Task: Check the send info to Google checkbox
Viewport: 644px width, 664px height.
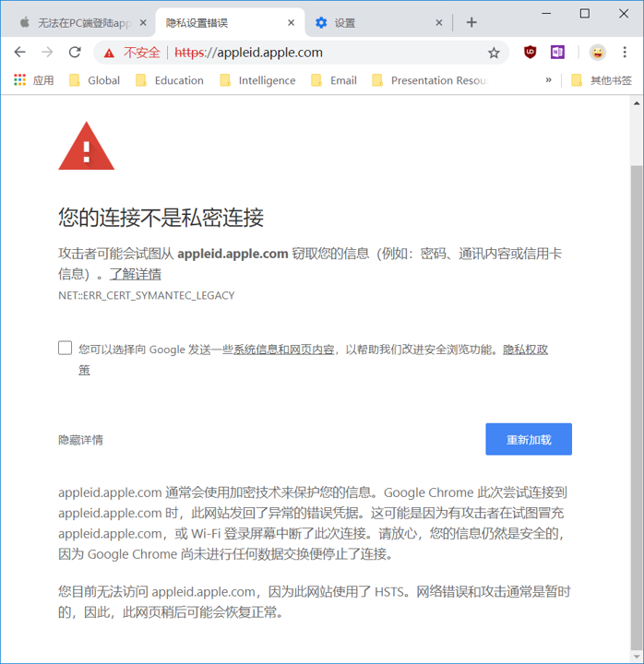Action: 65,348
